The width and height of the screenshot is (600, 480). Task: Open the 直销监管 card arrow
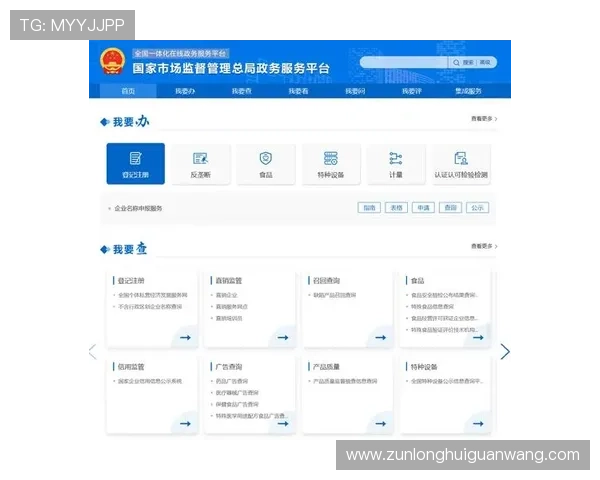(x=283, y=337)
